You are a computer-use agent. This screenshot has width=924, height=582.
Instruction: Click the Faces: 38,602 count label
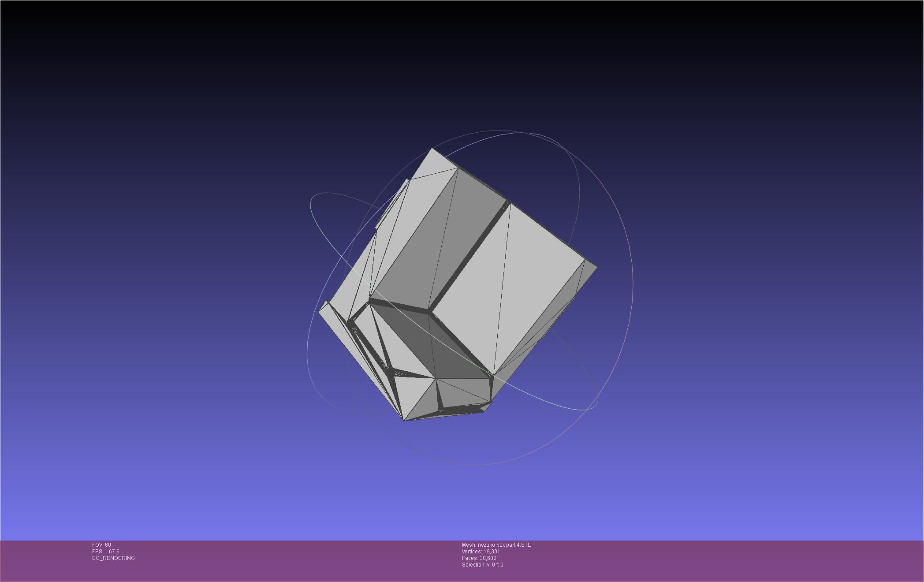coord(479,558)
